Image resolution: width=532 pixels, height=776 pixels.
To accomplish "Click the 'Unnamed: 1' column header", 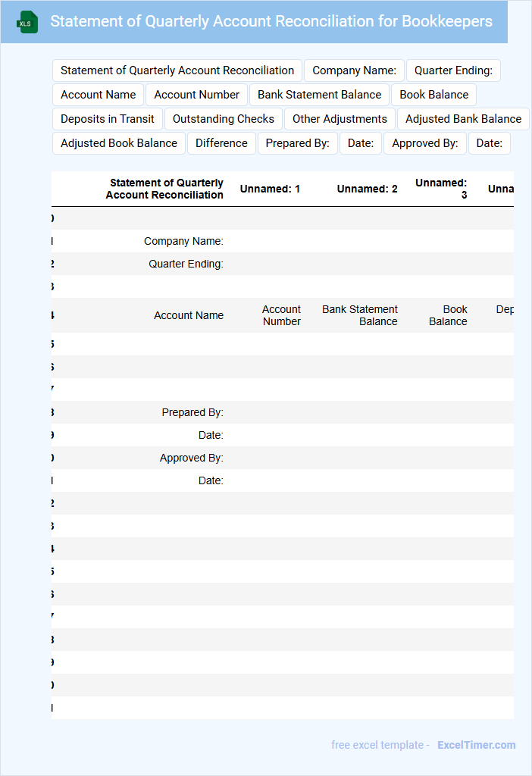I will pyautogui.click(x=270, y=189).
